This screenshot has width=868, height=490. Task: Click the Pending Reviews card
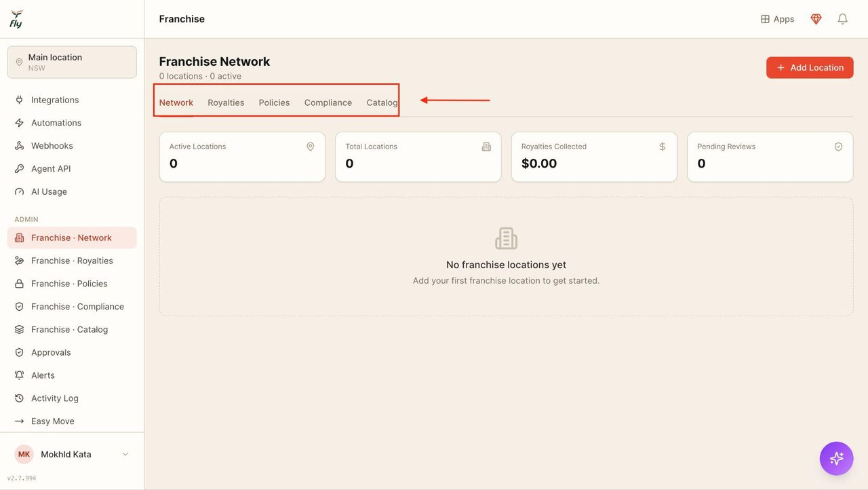pos(770,157)
